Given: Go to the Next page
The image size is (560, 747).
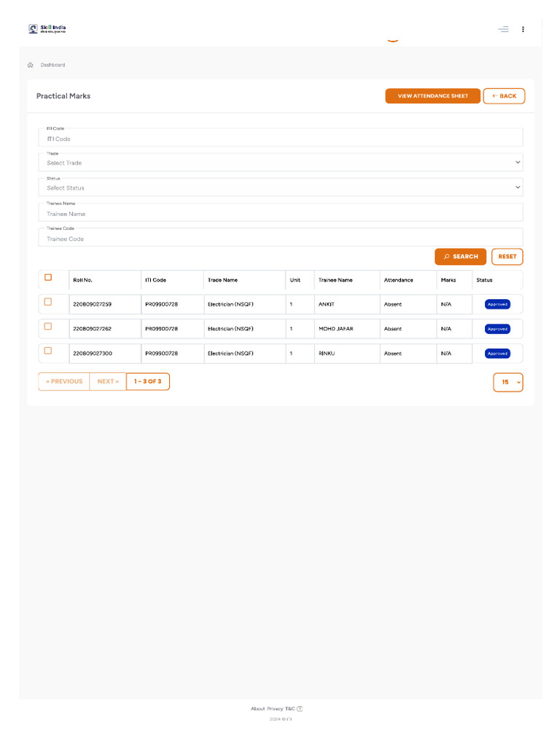Looking at the screenshot, I should 108,382.
